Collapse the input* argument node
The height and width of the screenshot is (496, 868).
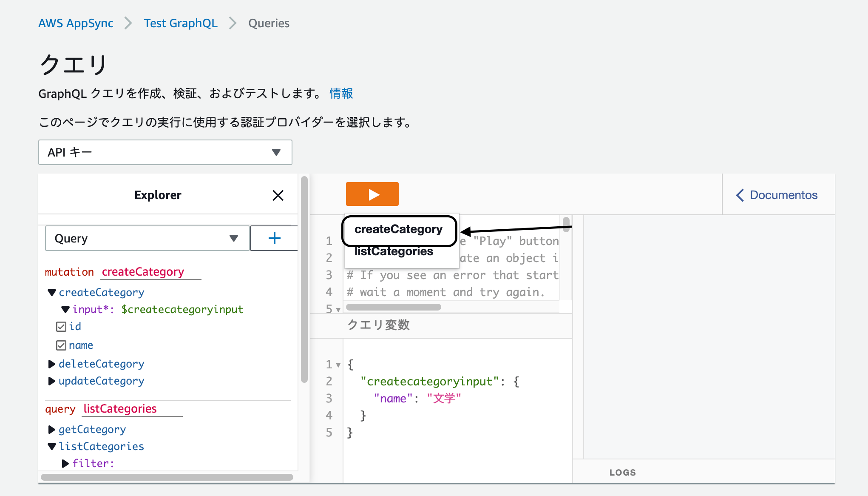[x=65, y=310]
